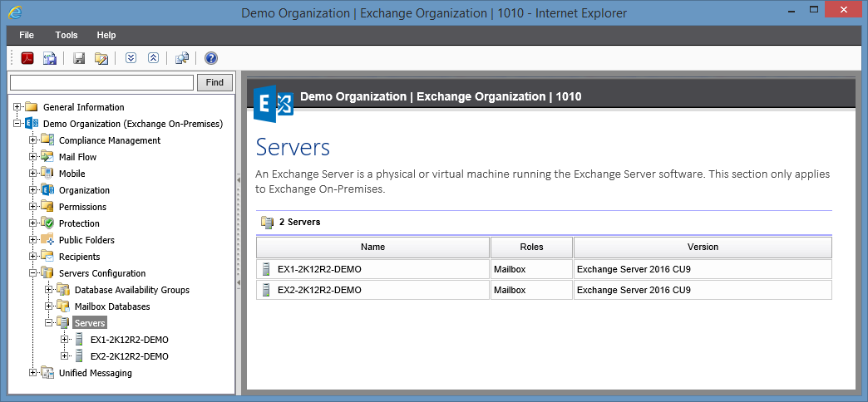Expand the Mailbox Databases node
The image size is (868, 402).
tap(49, 306)
